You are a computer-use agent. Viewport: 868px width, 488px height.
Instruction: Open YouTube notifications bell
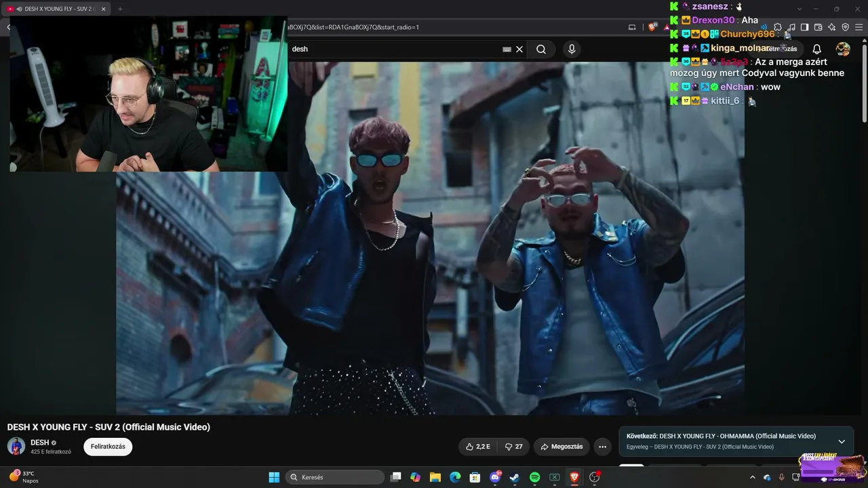pyautogui.click(x=817, y=49)
